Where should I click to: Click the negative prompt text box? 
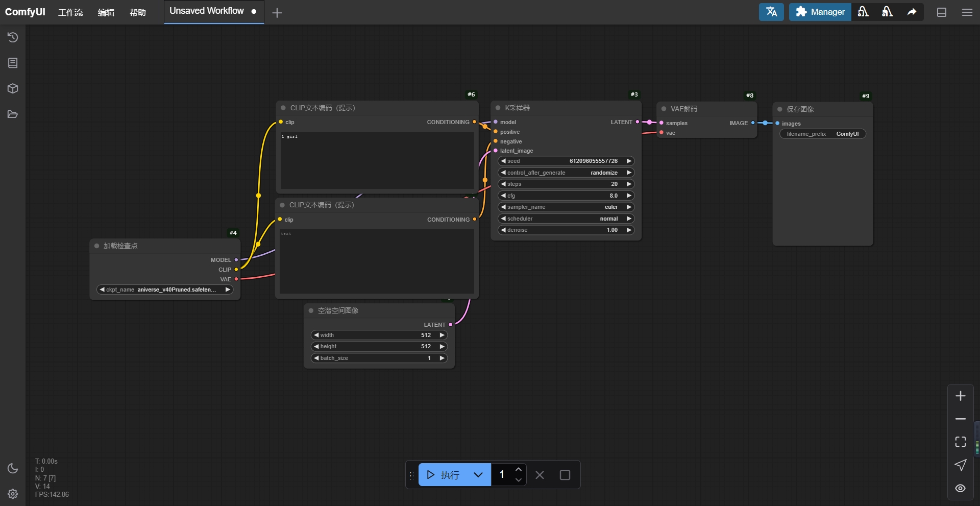377,261
